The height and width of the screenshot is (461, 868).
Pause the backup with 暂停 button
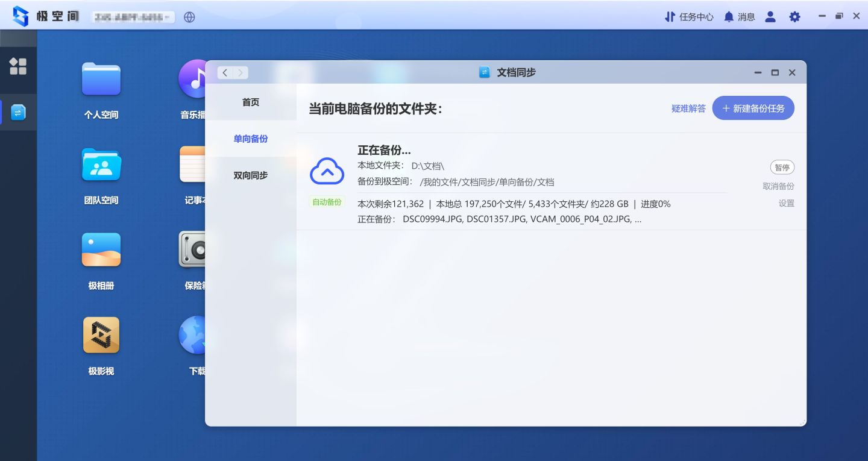pos(782,167)
